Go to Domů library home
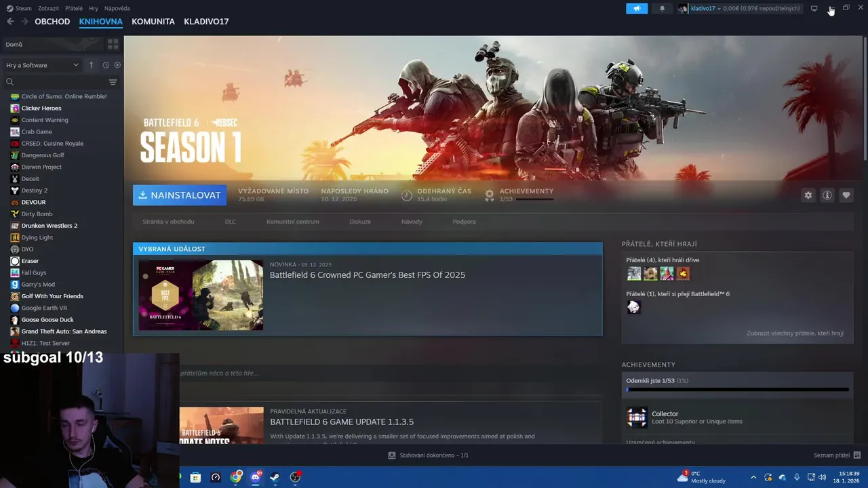868x488 pixels. tap(52, 44)
